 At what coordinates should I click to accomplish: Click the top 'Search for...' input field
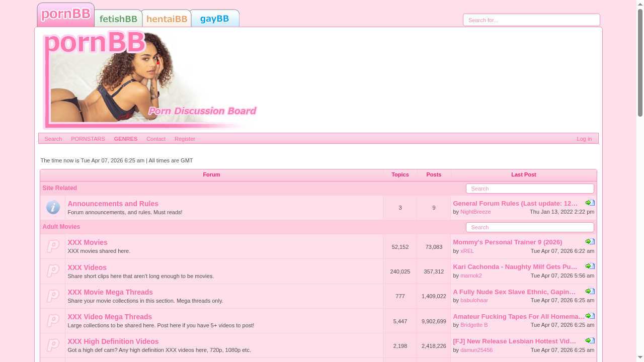click(x=531, y=20)
